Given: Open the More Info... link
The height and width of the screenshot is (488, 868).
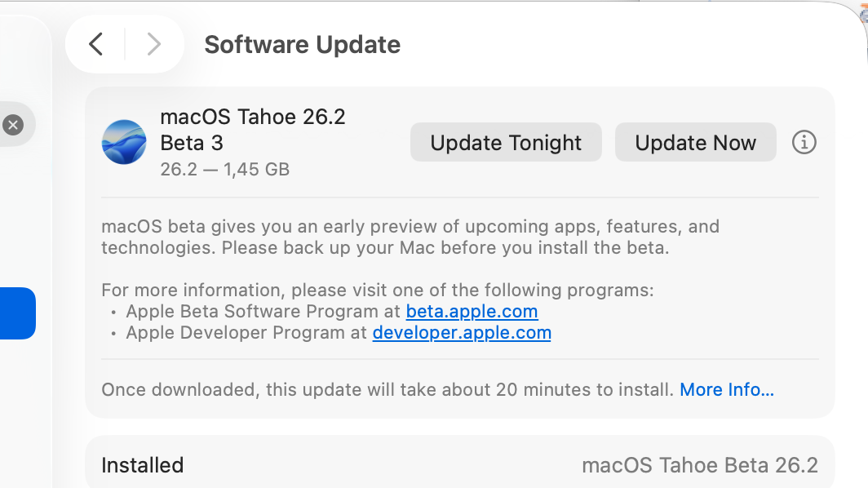Looking at the screenshot, I should pyautogui.click(x=727, y=389).
